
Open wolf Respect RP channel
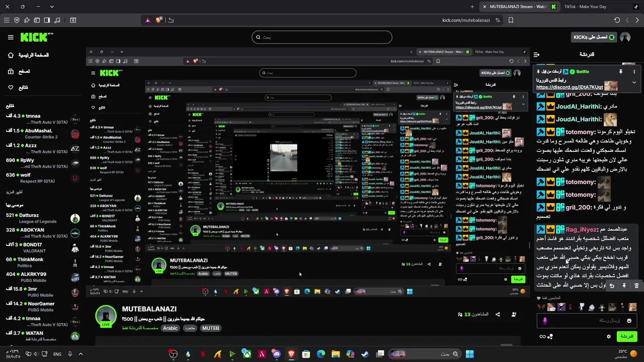(43, 178)
